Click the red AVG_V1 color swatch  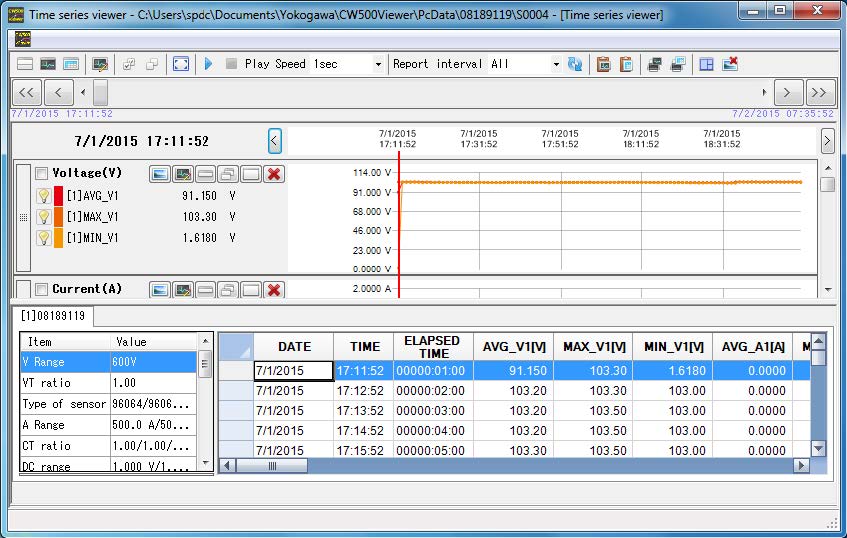click(58, 196)
